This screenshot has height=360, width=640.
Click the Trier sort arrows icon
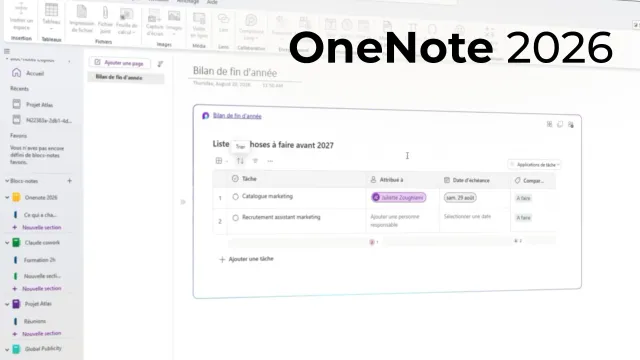(x=240, y=161)
